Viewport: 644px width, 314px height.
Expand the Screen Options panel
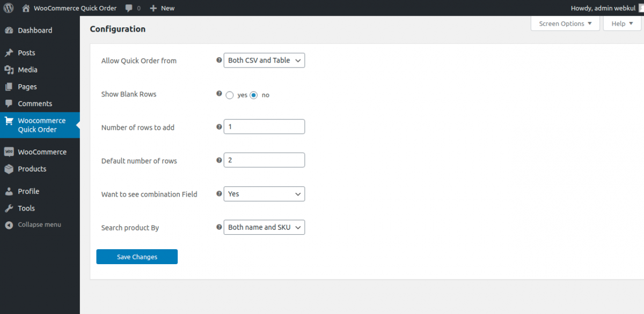[565, 23]
